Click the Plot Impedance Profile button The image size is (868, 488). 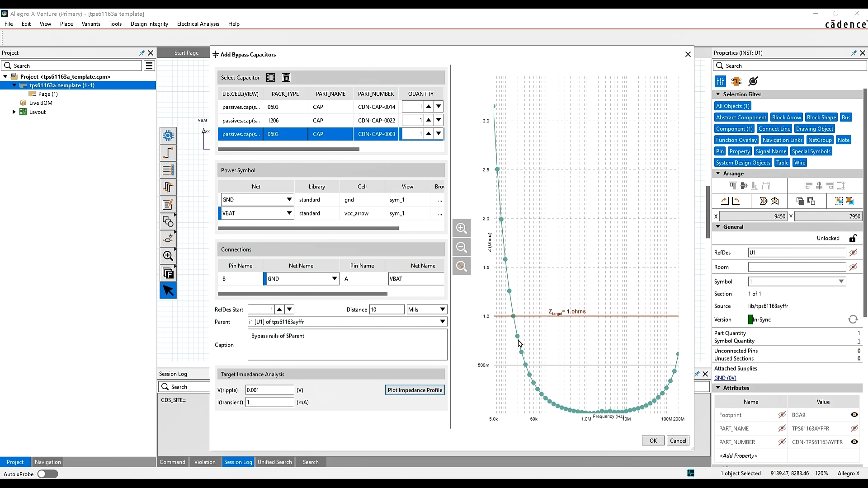click(x=415, y=390)
